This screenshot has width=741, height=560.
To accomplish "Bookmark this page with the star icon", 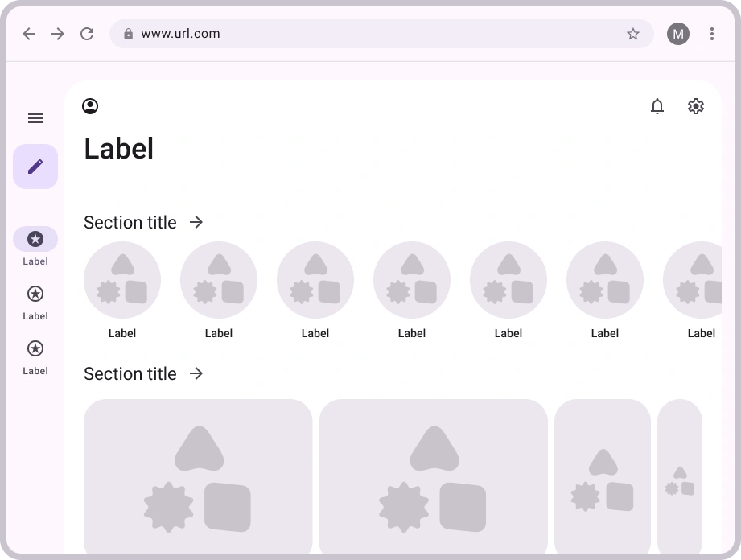I will (x=633, y=34).
